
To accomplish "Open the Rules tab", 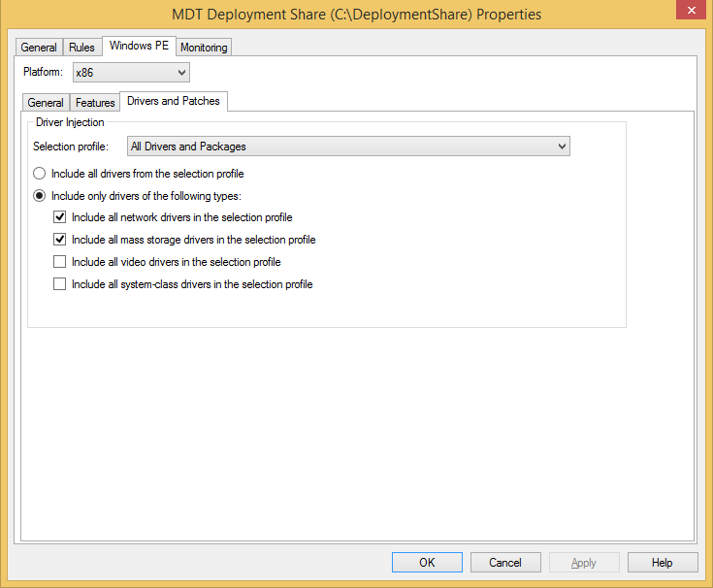I will (x=81, y=48).
